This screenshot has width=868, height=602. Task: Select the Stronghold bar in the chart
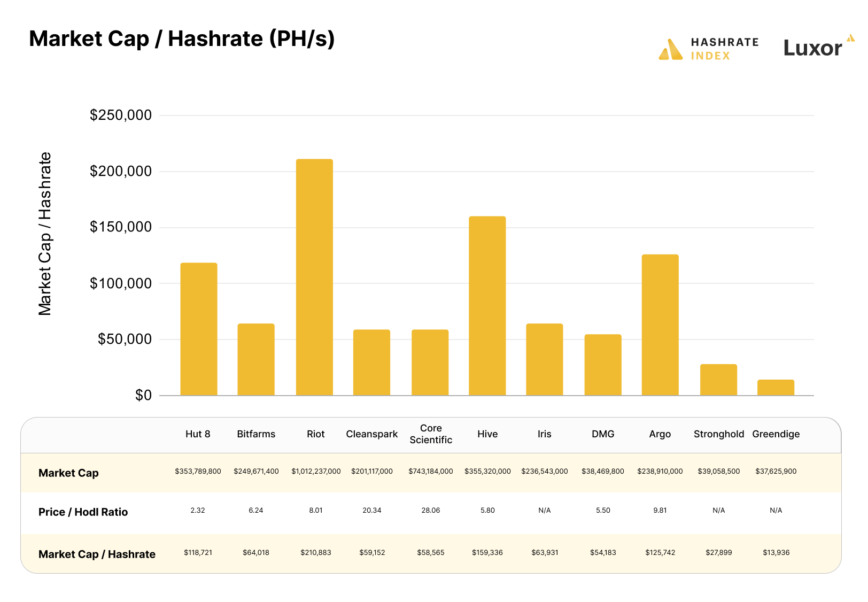coord(718,380)
